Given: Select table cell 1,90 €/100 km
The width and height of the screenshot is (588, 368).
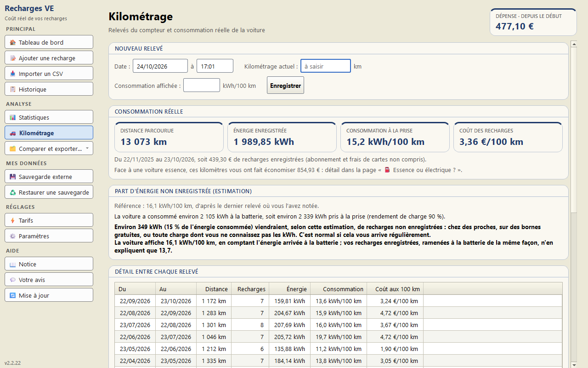Looking at the screenshot, I should click(x=395, y=349).
